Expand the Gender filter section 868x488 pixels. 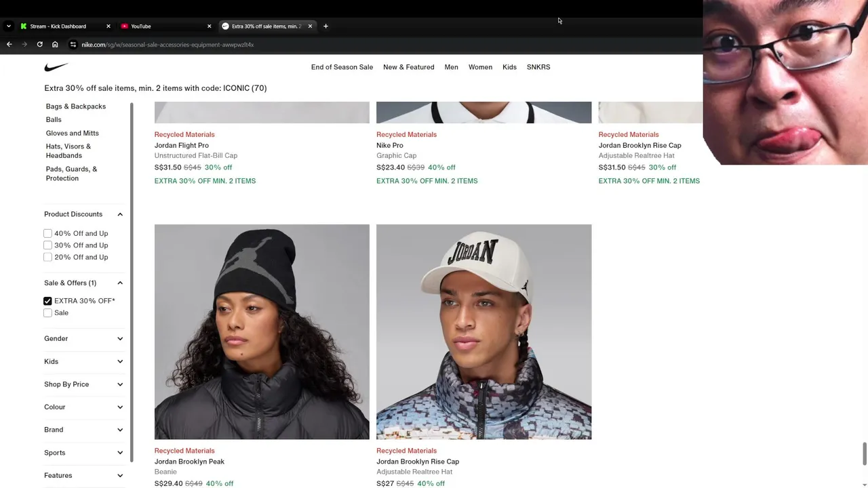tap(83, 338)
